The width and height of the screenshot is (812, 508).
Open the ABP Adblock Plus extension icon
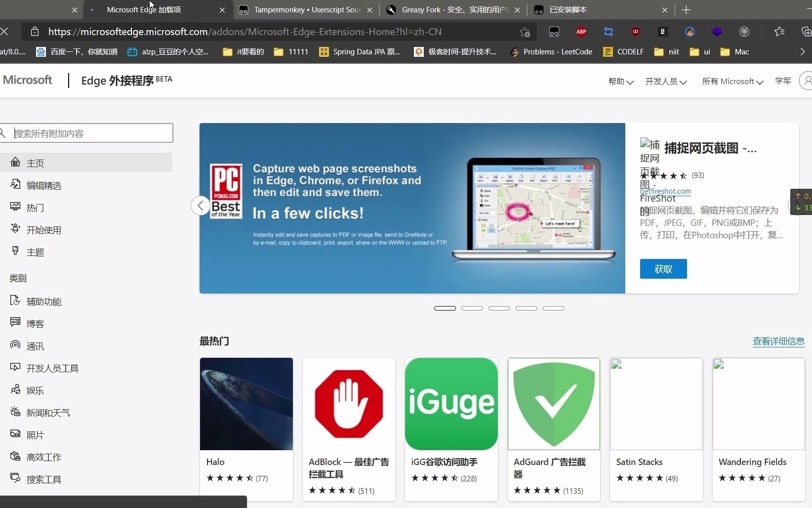[x=581, y=32]
